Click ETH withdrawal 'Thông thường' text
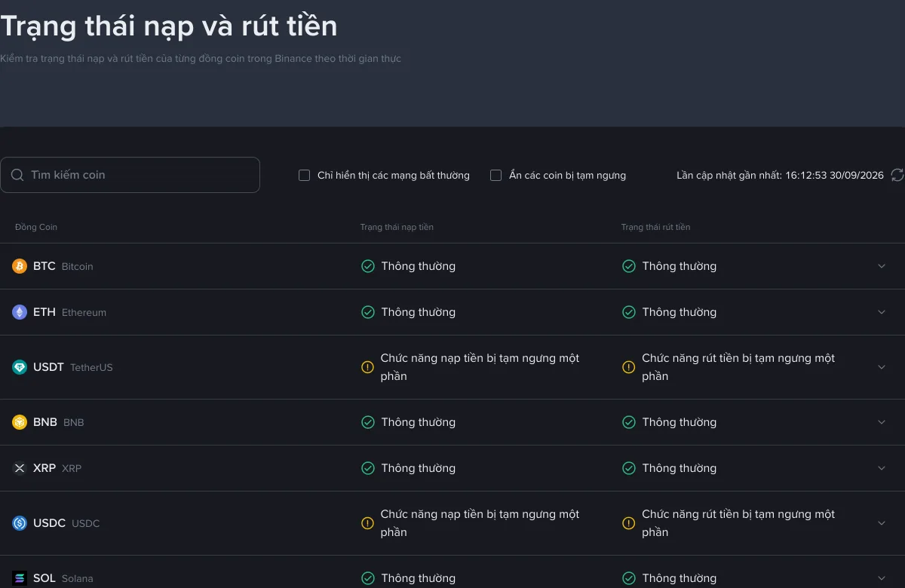The width and height of the screenshot is (905, 588). [680, 312]
